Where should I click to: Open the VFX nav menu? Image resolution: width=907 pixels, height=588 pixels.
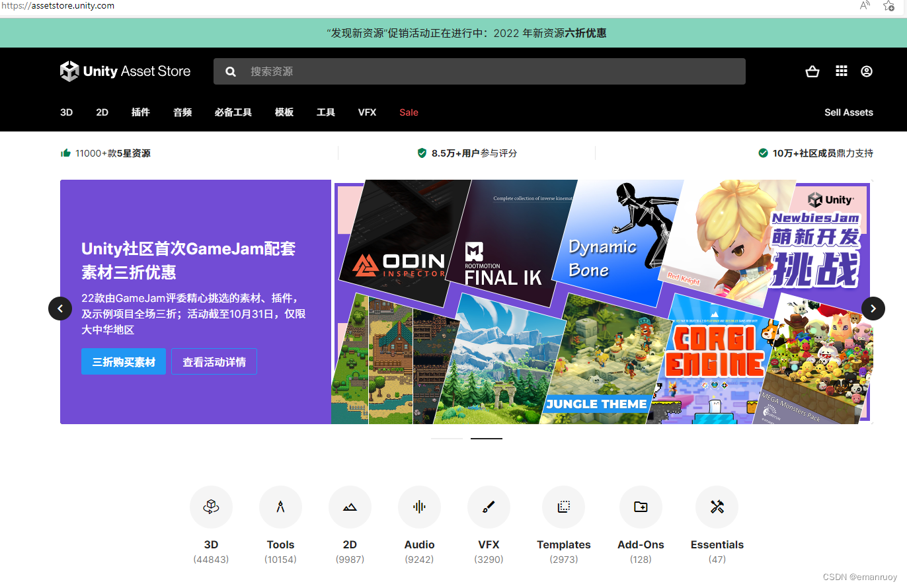pos(367,112)
